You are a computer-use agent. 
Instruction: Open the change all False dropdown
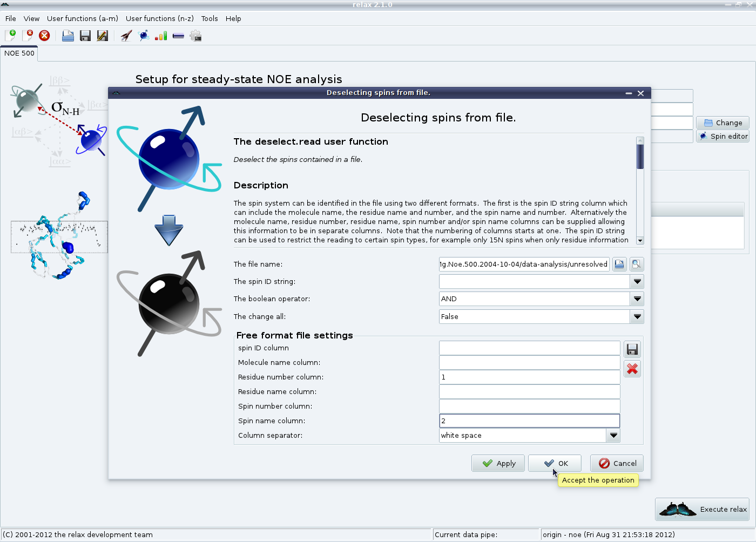tap(637, 316)
